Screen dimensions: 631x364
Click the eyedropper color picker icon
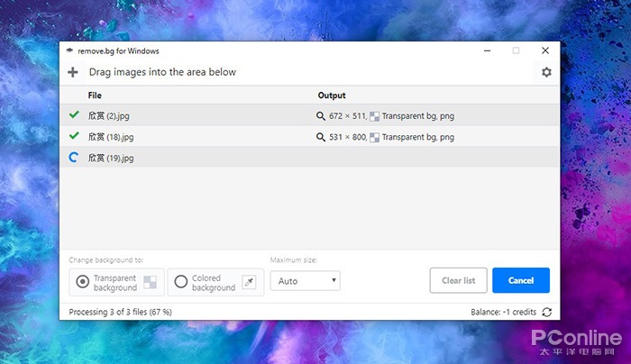[x=249, y=282]
